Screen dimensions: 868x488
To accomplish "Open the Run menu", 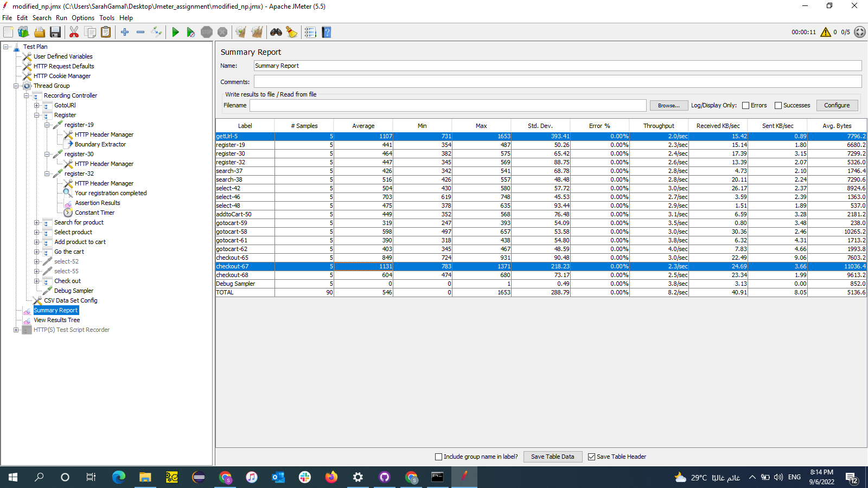I will tap(61, 17).
